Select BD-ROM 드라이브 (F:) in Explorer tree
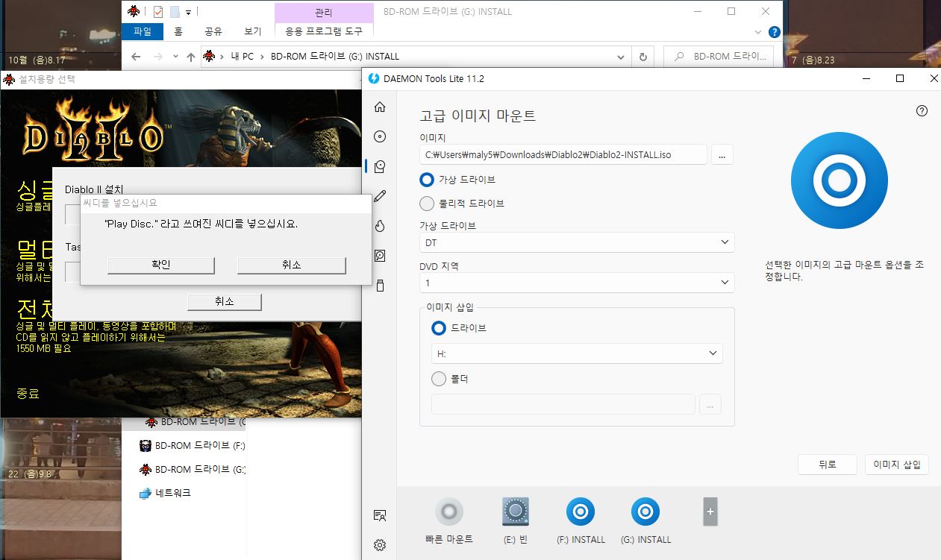This screenshot has height=560, width=941. pyautogui.click(x=193, y=446)
